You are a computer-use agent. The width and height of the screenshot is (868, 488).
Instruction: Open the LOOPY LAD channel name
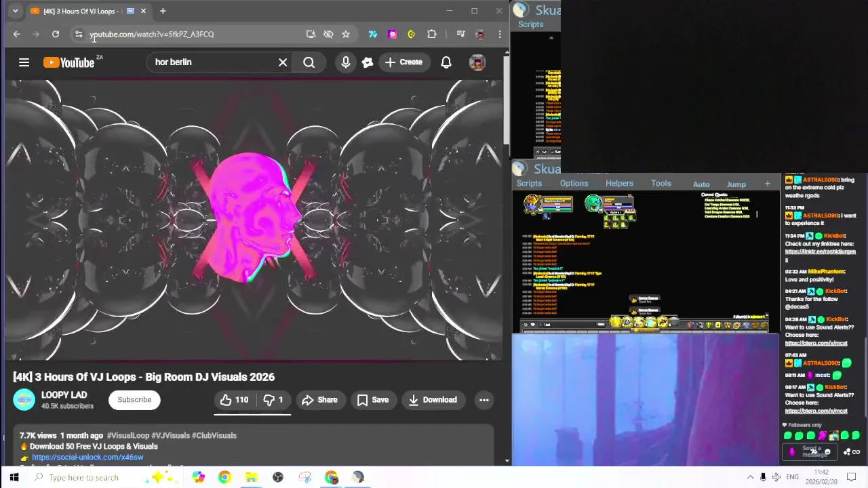point(64,394)
